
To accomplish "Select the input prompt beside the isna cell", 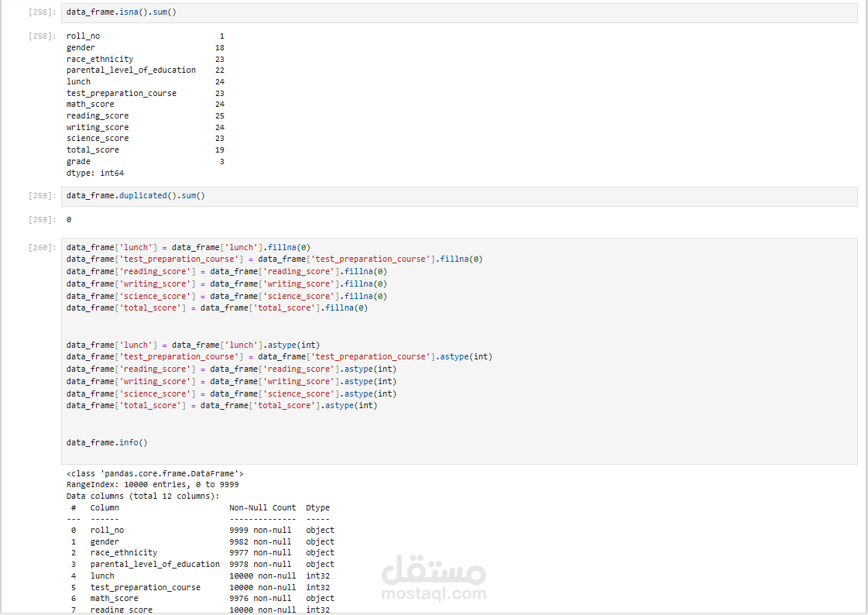I will (x=42, y=13).
